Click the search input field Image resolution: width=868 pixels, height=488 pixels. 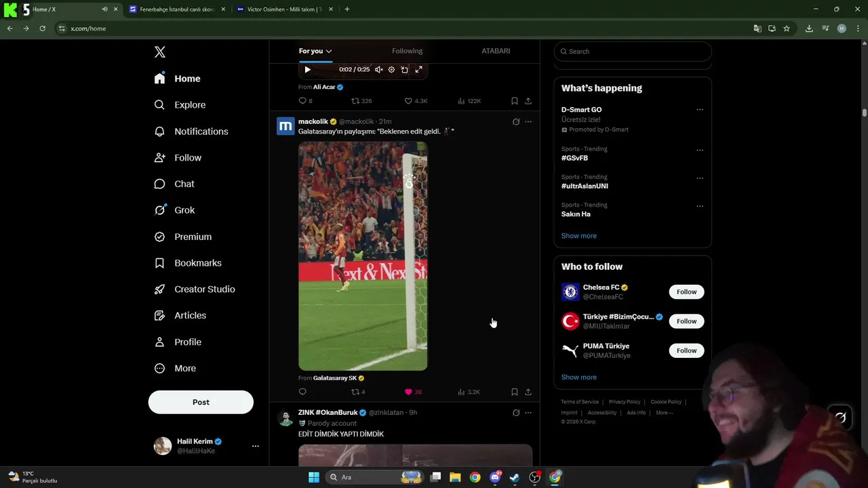pos(633,52)
